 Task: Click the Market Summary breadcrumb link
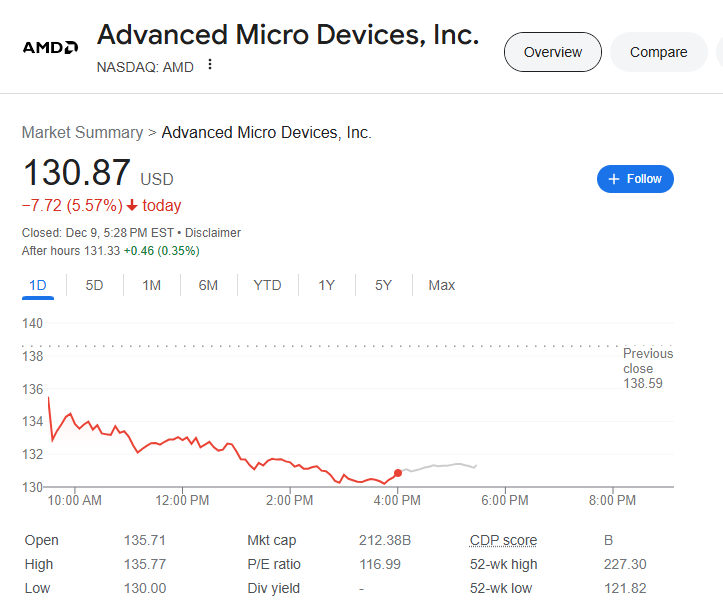click(x=82, y=132)
